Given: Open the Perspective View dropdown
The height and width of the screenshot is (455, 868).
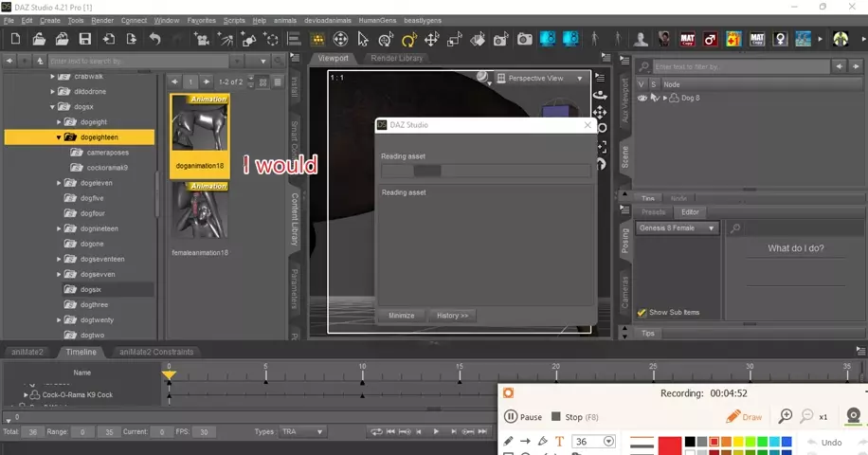Looking at the screenshot, I should [x=544, y=78].
